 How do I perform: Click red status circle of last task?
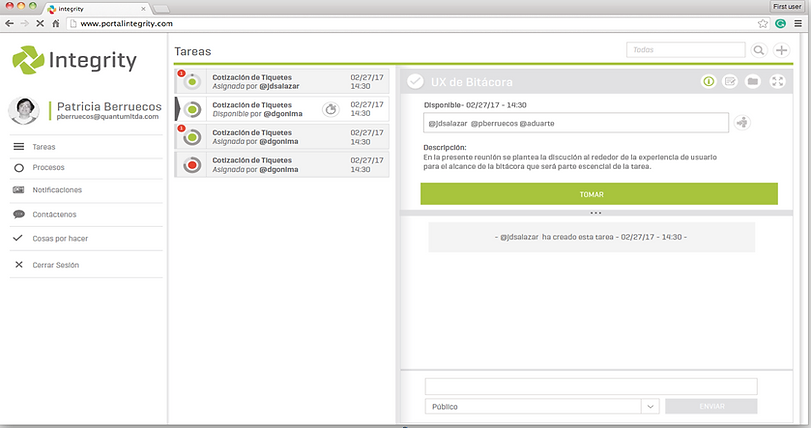pyautogui.click(x=192, y=165)
